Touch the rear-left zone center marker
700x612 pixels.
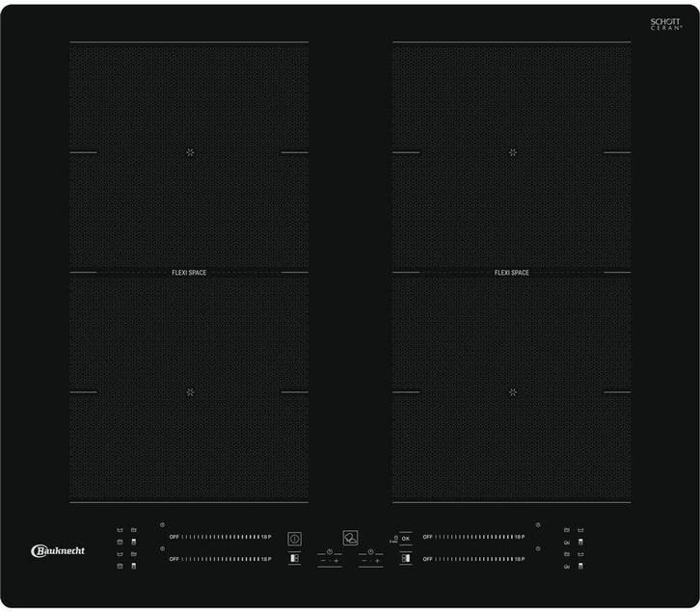pyautogui.click(x=190, y=152)
